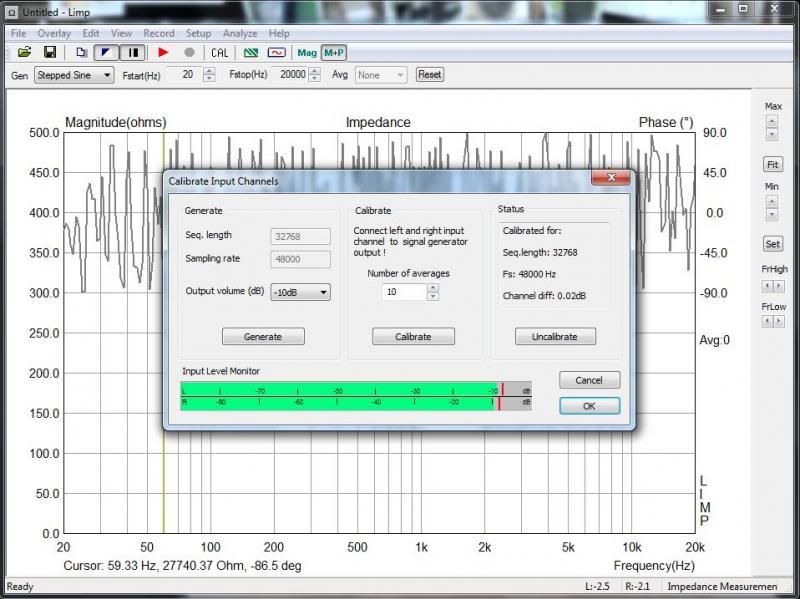Viewport: 800px width, 599px height.
Task: Click the Generate button
Action: [263, 337]
